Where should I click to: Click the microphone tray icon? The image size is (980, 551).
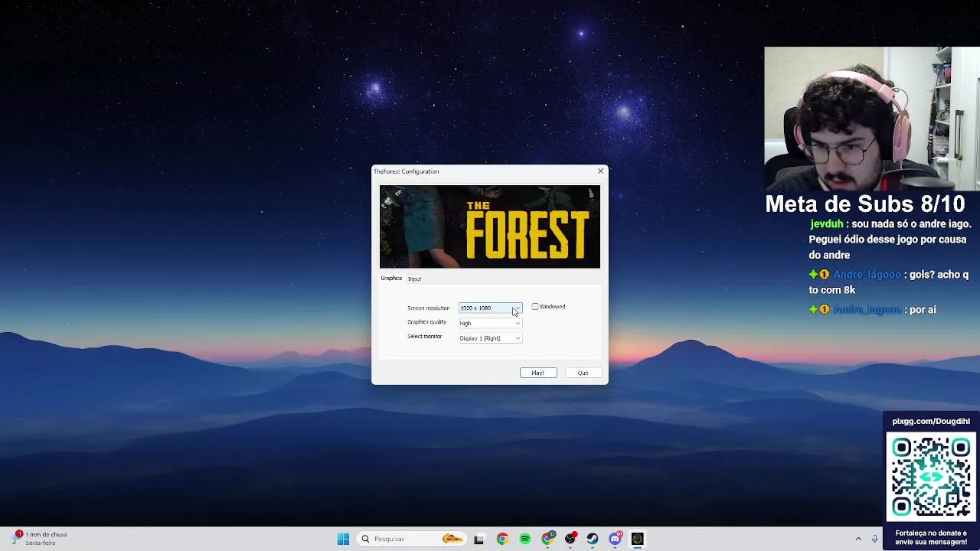(x=874, y=539)
